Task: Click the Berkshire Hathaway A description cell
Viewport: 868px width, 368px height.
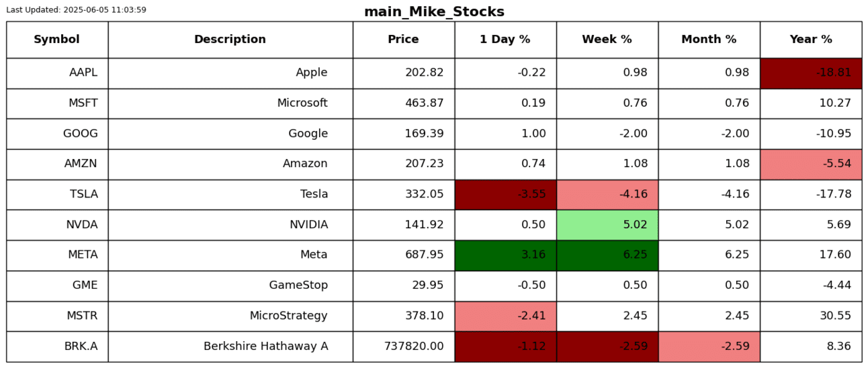Action: (230, 347)
